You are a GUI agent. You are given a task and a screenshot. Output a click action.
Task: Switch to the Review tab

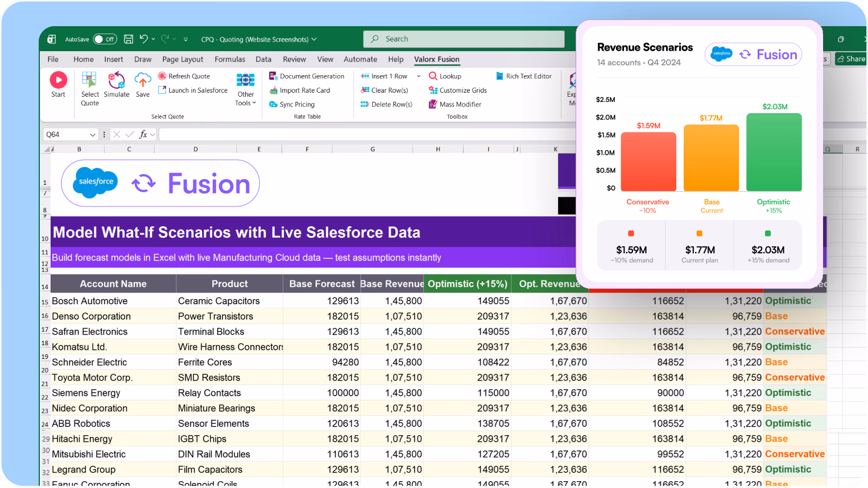295,59
